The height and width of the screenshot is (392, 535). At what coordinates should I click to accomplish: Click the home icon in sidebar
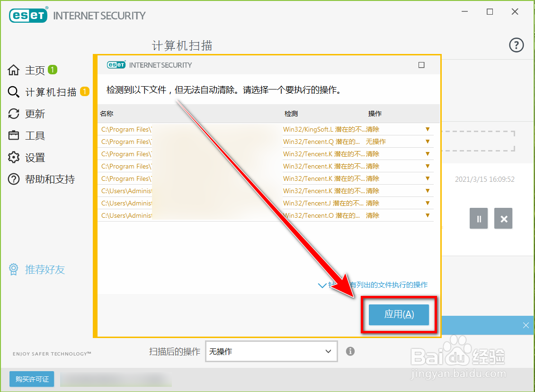(x=14, y=70)
